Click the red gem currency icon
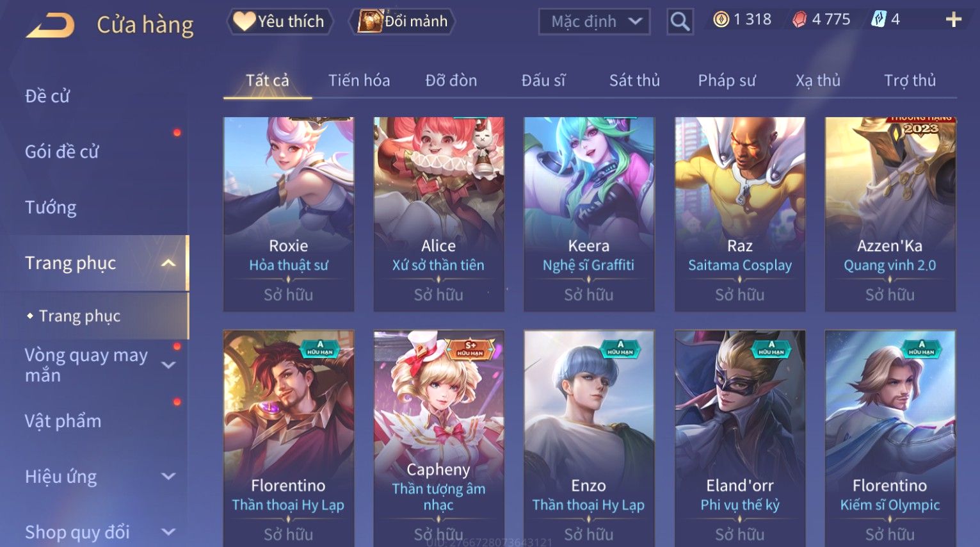This screenshot has height=547, width=980. pyautogui.click(x=799, y=20)
